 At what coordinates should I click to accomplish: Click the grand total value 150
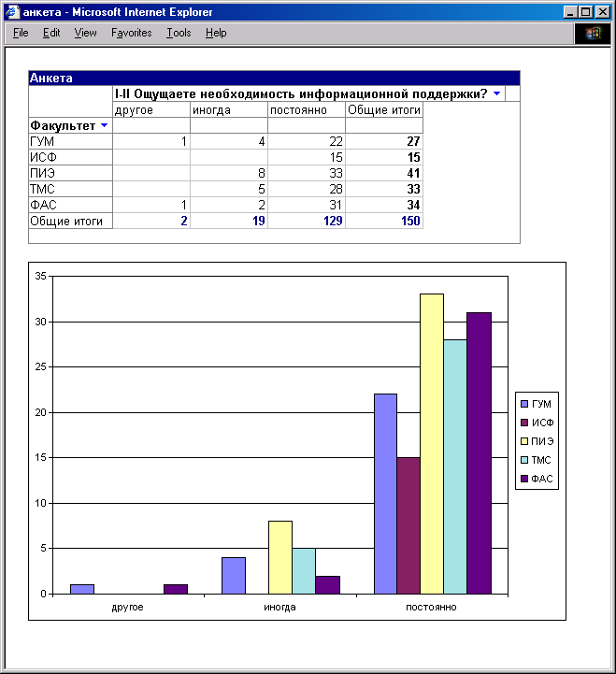tap(384, 221)
